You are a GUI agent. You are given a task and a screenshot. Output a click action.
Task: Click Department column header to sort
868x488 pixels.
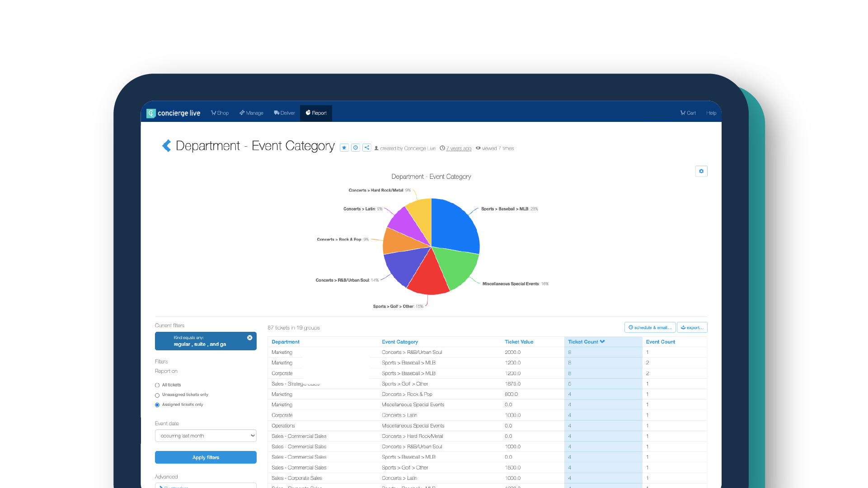[x=286, y=342]
